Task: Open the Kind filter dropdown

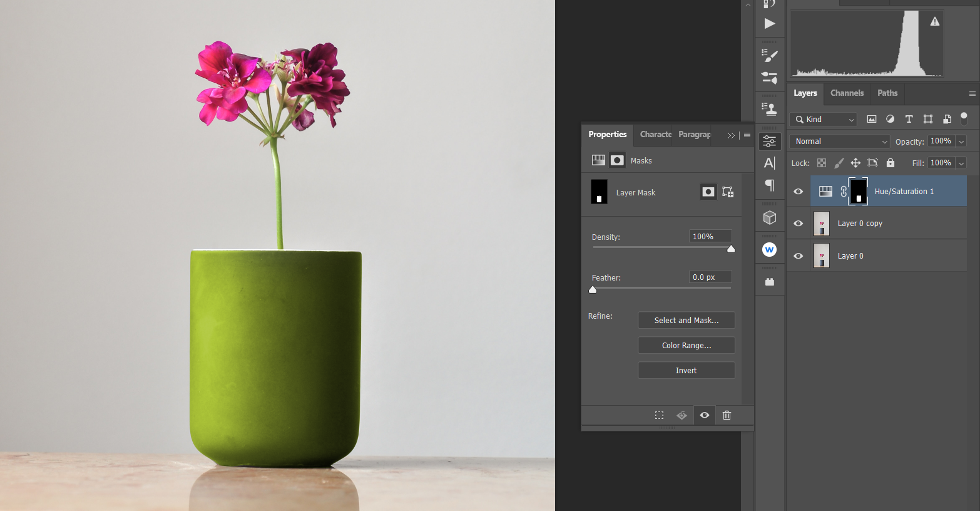Action: [x=824, y=120]
